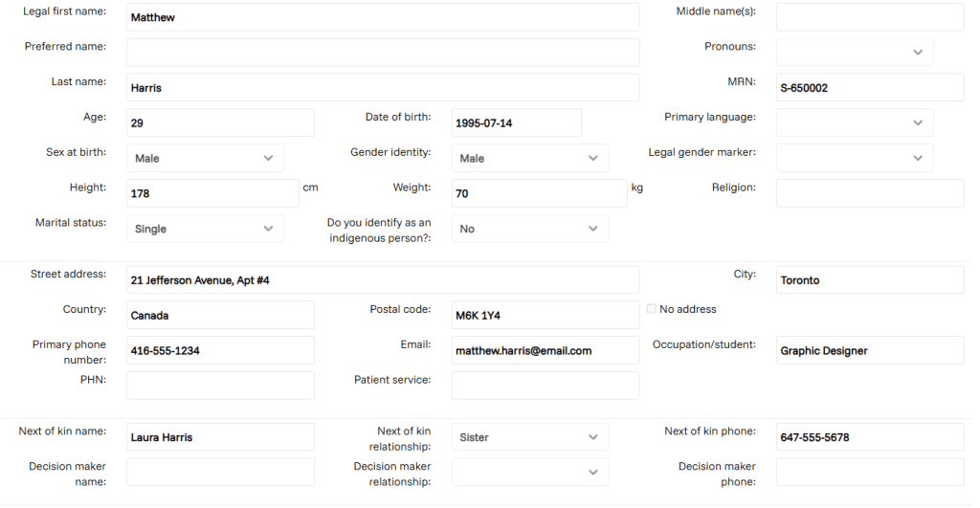Viewport: 980px width, 508px height.
Task: Focus the Middle name(s) input
Action: [869, 17]
